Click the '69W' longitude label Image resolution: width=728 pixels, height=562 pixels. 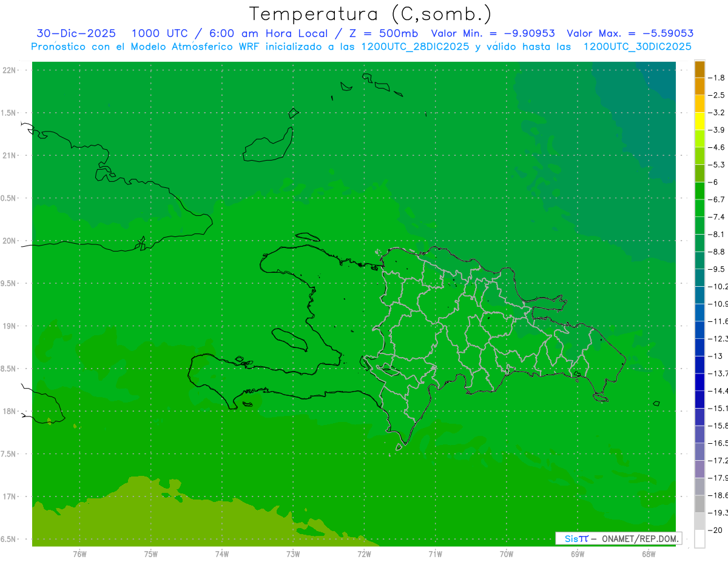pos(578,554)
